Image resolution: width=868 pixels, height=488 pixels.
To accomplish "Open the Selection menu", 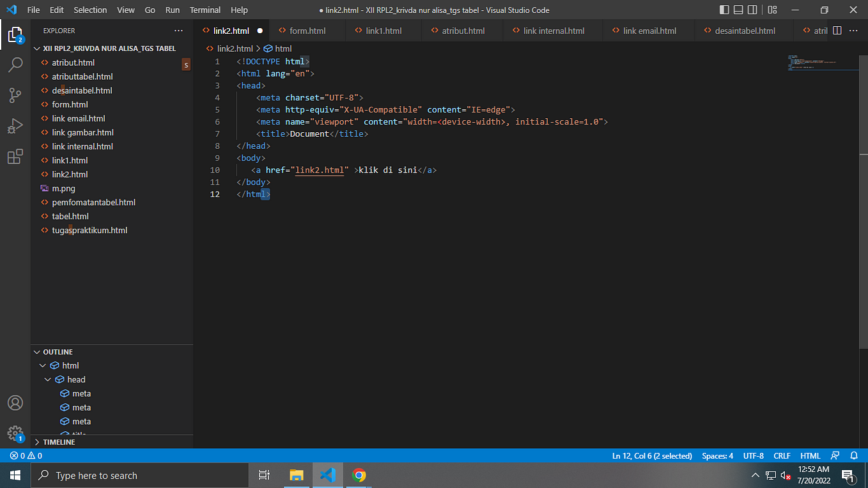I will [90, 10].
